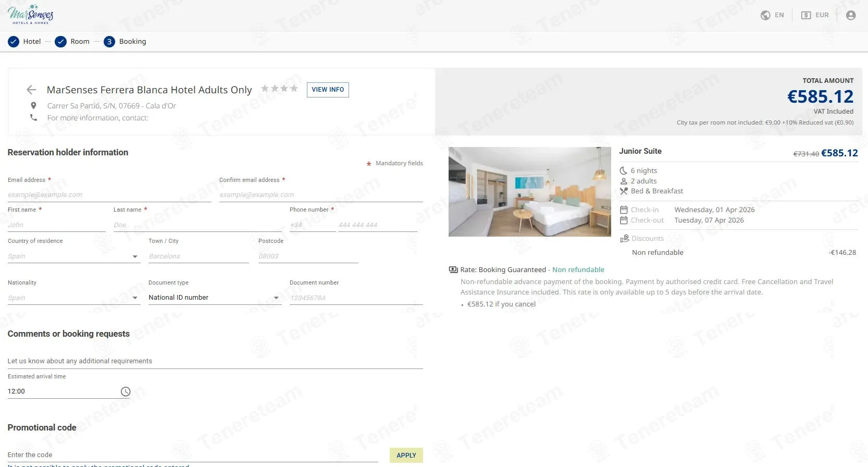Screen dimensions: 868x467
Task: Click the "€585.12 if you cancel" text
Action: point(501,304)
